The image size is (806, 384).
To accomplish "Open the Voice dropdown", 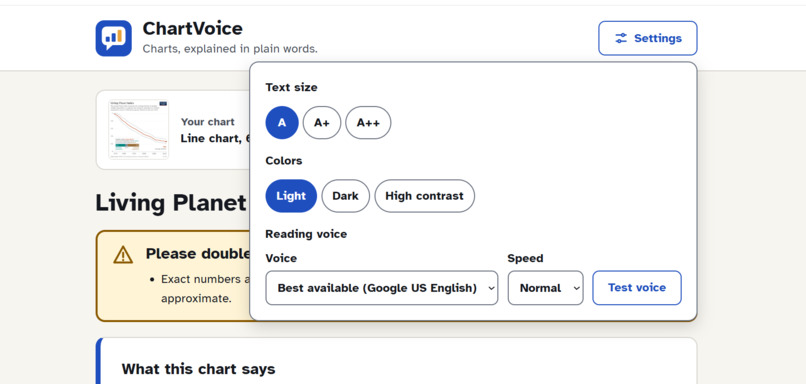I will pos(382,288).
